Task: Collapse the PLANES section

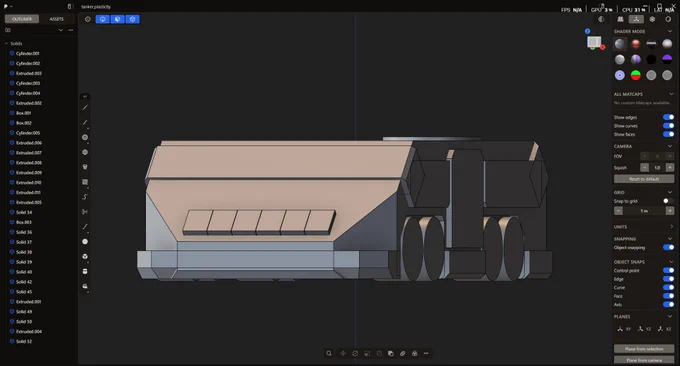Action: pos(671,317)
